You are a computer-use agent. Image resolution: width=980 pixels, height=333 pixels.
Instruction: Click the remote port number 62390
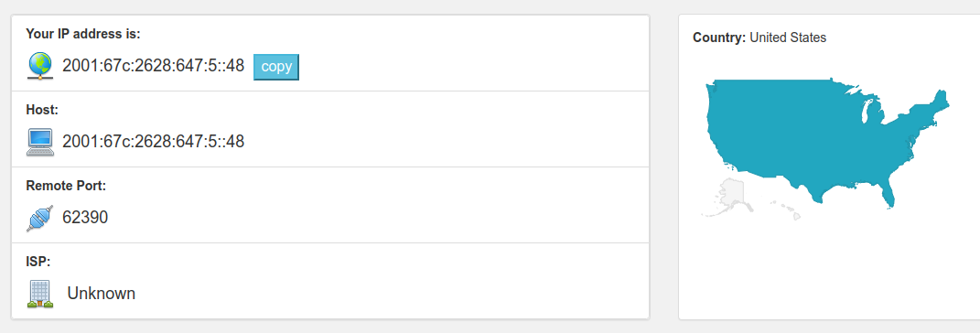(85, 218)
